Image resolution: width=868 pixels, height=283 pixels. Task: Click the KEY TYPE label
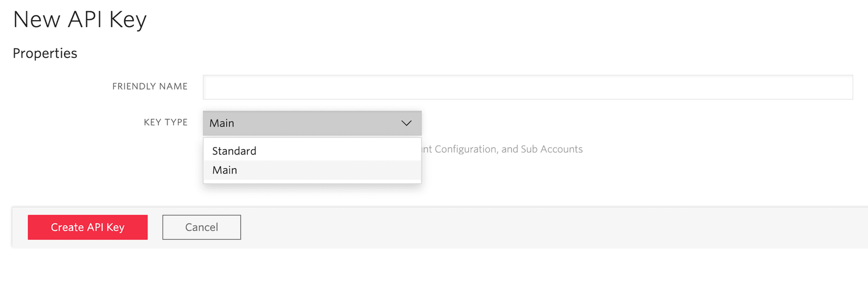coord(165,122)
